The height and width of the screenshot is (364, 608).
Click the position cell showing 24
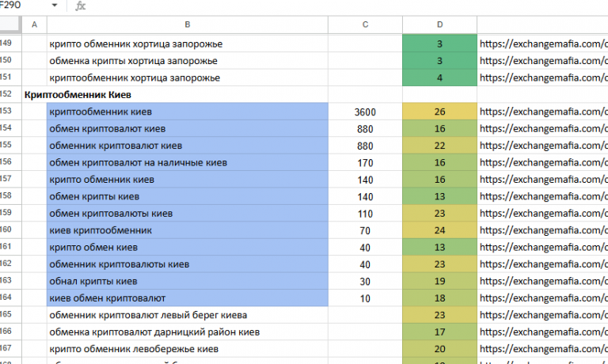[x=439, y=230]
